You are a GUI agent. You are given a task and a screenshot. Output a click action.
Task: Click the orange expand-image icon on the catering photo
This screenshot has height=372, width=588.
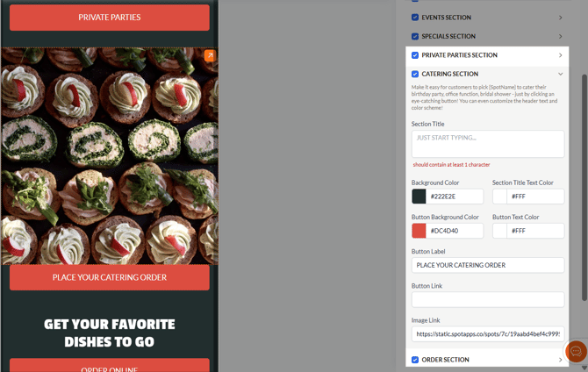point(210,55)
